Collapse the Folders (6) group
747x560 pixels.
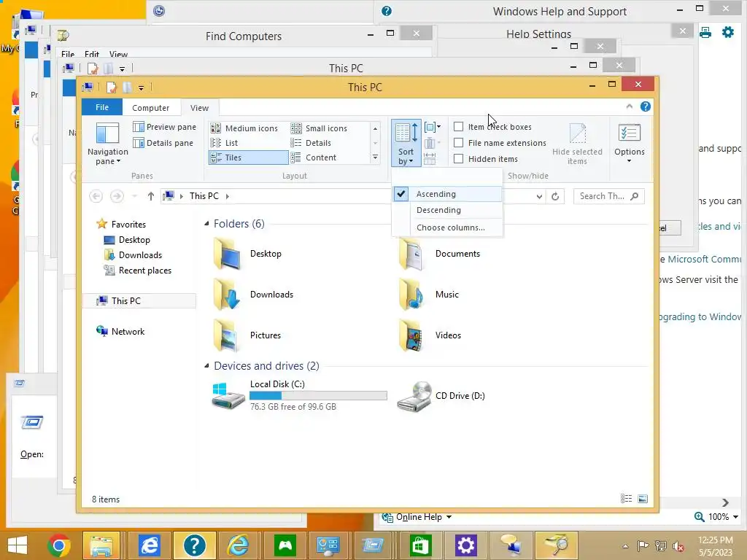tap(206, 223)
